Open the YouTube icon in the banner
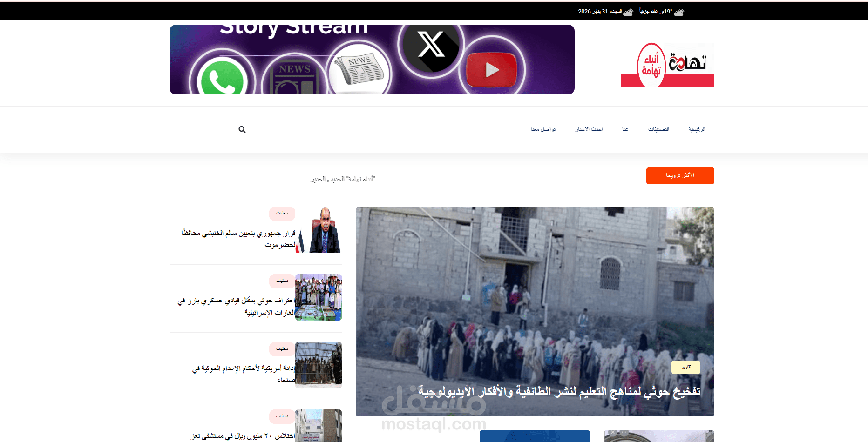This screenshot has width=868, height=442. 490,70
